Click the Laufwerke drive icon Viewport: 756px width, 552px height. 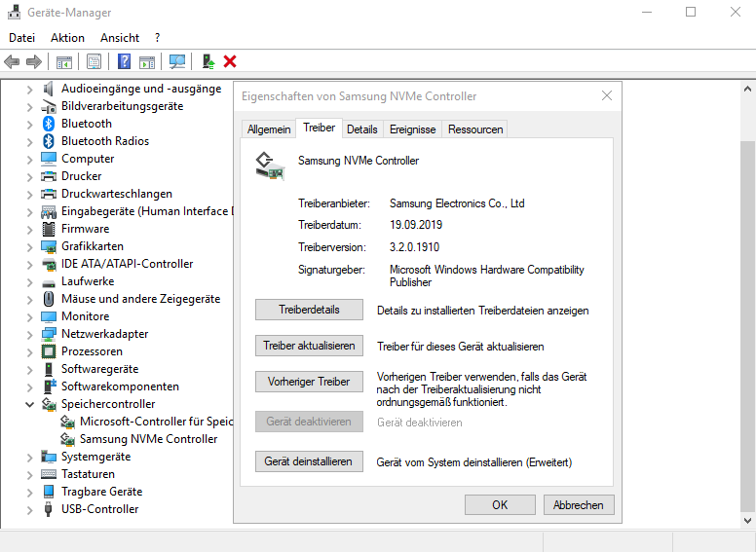click(48, 282)
